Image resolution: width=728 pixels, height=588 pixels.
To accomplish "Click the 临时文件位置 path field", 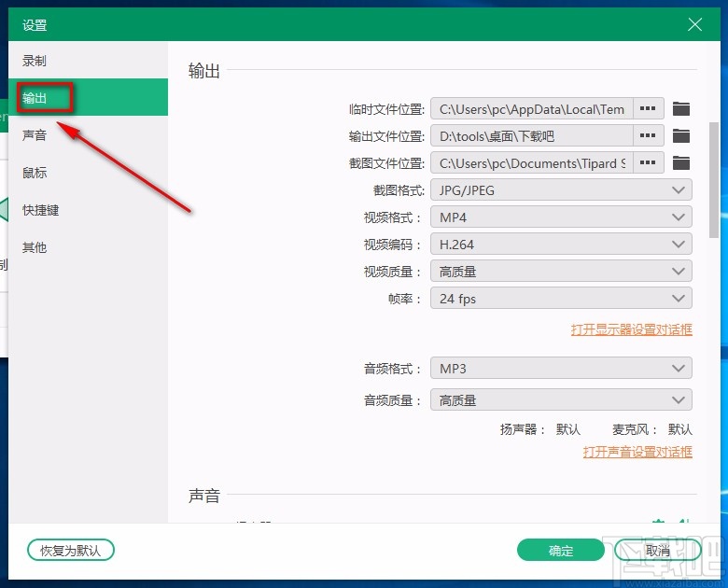I will 532,108.
